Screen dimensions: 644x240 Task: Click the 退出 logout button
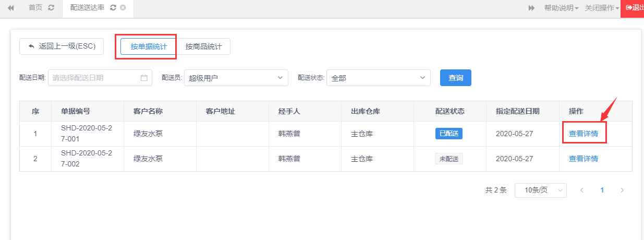633,8
